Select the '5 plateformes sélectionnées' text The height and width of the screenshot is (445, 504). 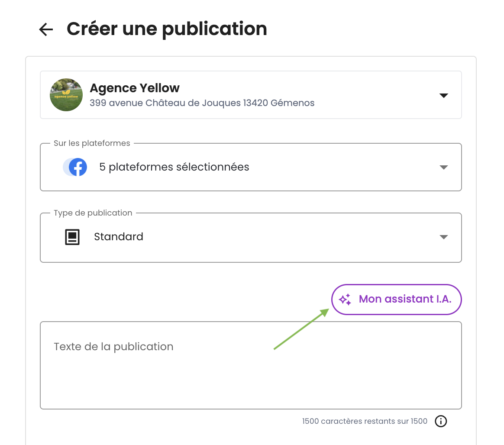174,167
